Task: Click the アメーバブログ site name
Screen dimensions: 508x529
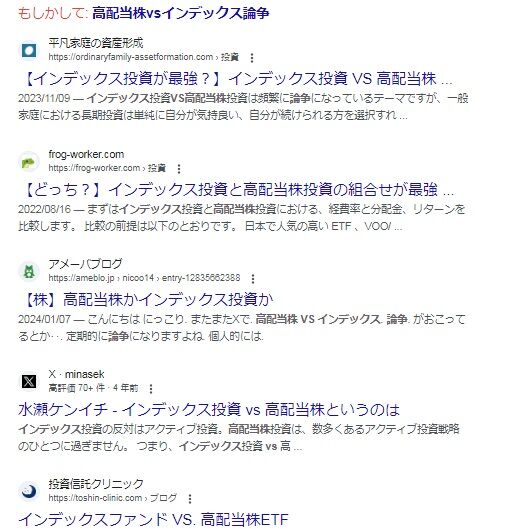Action: click(85, 264)
